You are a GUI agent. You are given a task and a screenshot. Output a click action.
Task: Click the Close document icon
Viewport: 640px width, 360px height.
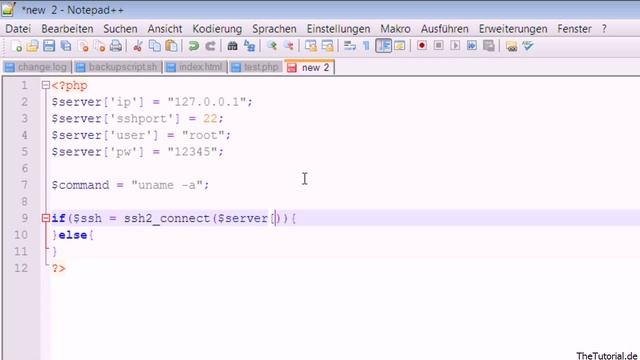coord(83,46)
